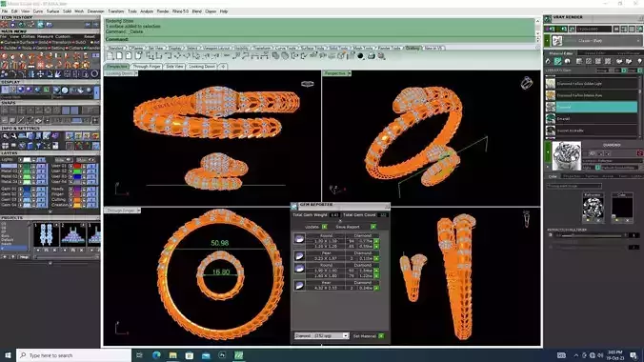Click the V-Ray Render panel header icon
The height and width of the screenshot is (362, 644).
548,18
